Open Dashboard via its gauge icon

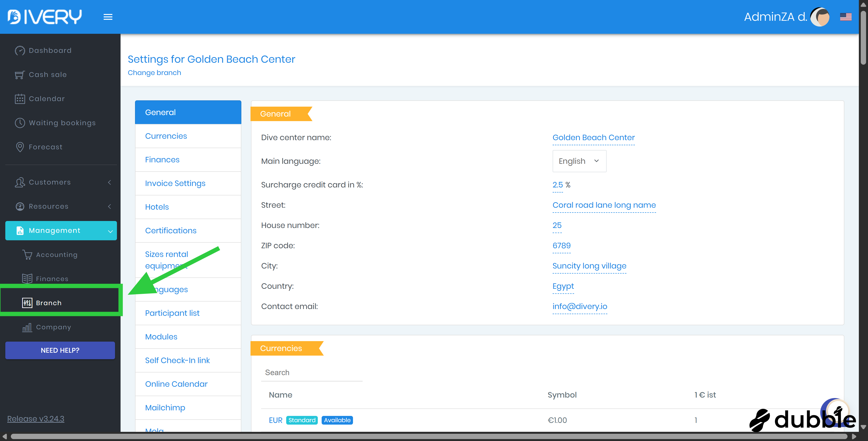[x=20, y=51]
